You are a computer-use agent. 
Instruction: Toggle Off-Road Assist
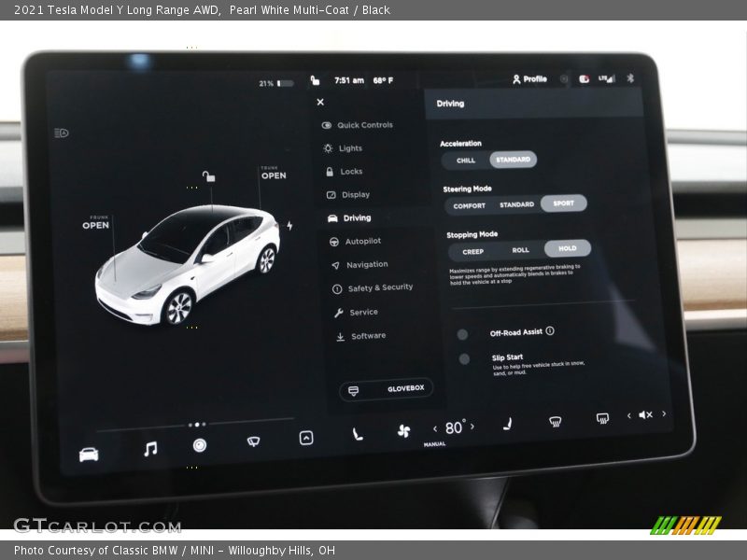[x=462, y=334]
